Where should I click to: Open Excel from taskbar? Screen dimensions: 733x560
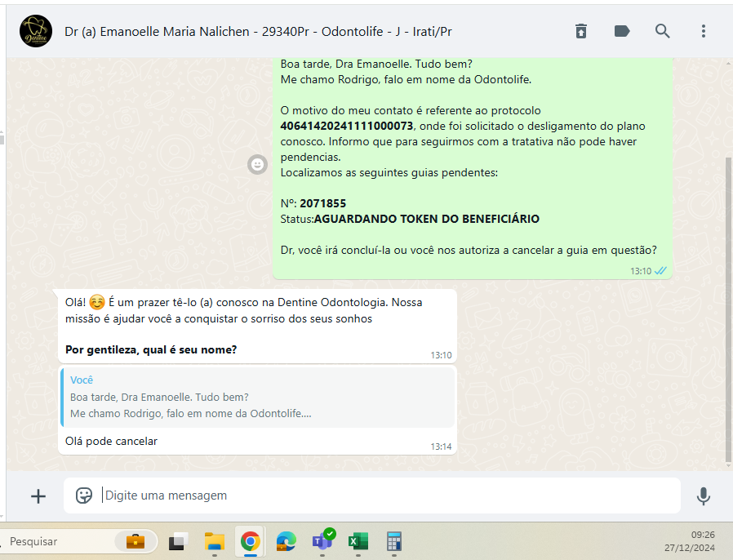click(358, 541)
